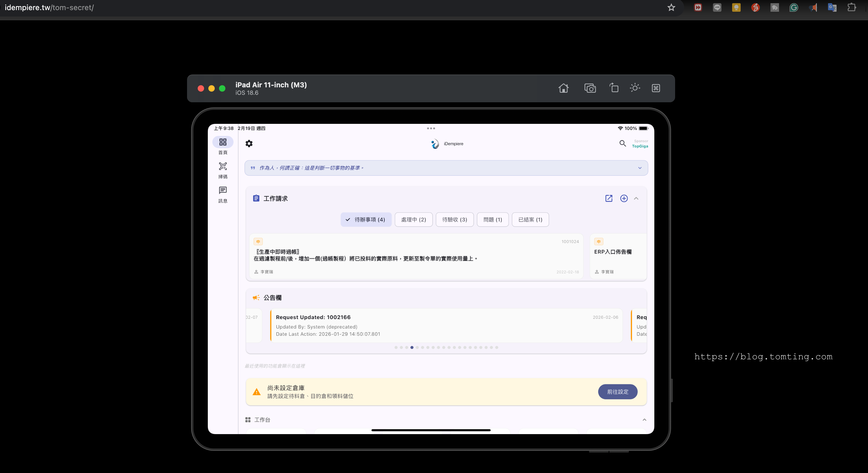
Task: Collapse the 工作台 section
Action: coord(644,420)
